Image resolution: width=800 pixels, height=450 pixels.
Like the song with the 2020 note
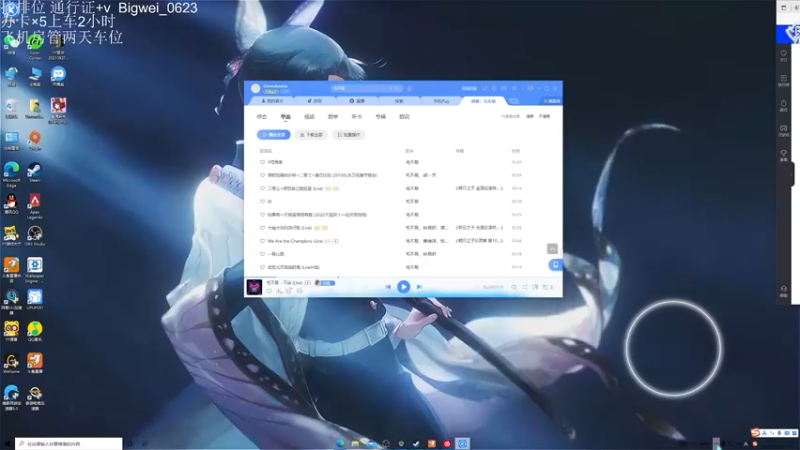(x=262, y=215)
